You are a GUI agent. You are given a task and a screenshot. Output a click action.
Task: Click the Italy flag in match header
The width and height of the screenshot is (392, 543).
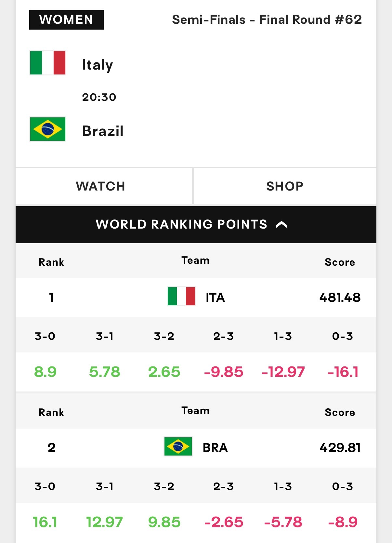pos(48,63)
